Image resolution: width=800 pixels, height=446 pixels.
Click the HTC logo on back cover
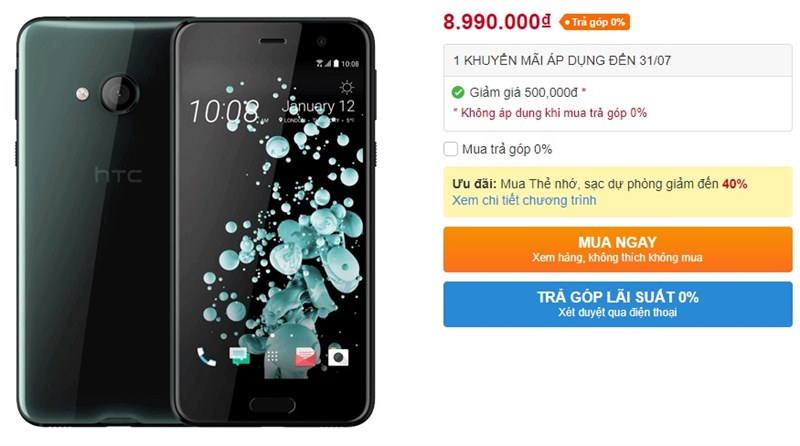pos(118,175)
